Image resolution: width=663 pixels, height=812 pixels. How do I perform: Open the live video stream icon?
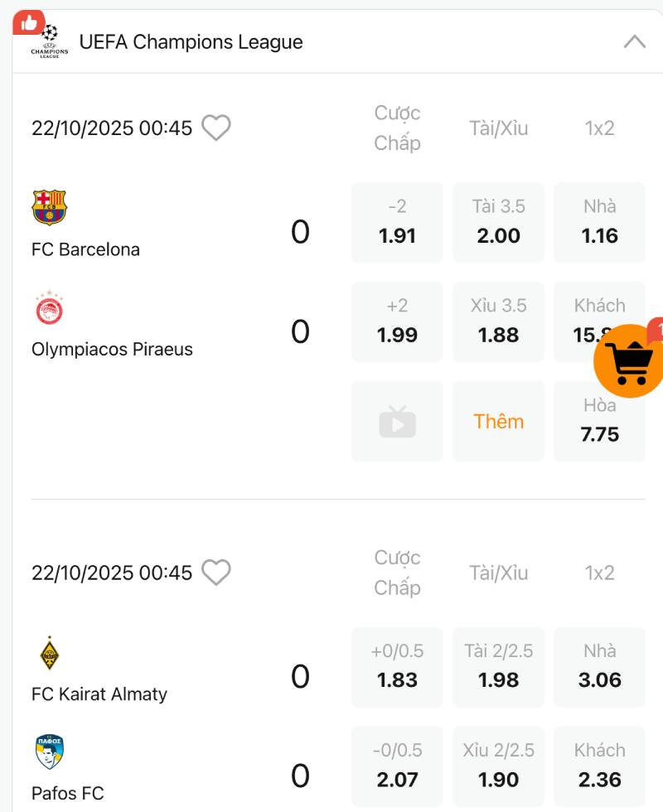(x=397, y=422)
